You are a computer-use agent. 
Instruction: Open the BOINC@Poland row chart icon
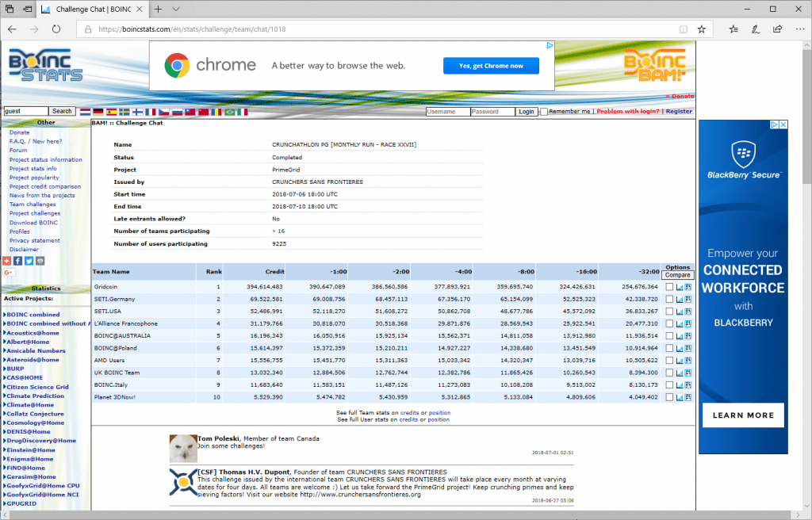(x=680, y=348)
